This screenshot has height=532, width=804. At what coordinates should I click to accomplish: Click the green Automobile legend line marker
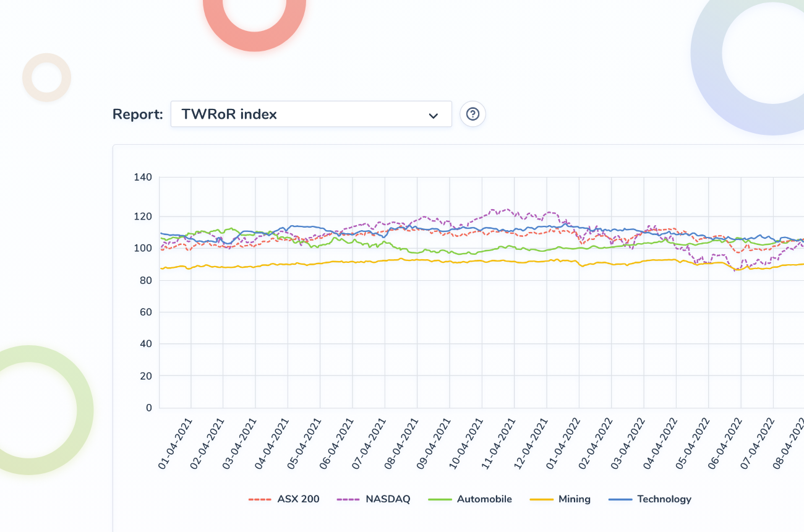[440, 499]
